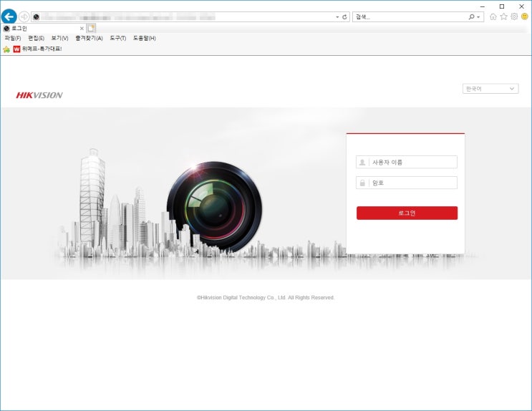This screenshot has width=532, height=411.
Task: Open the 한국어 language dropdown
Action: (x=490, y=89)
